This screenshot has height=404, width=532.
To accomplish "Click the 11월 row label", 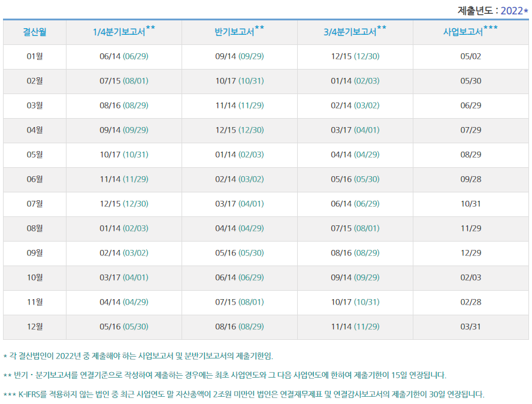I will click(35, 302).
